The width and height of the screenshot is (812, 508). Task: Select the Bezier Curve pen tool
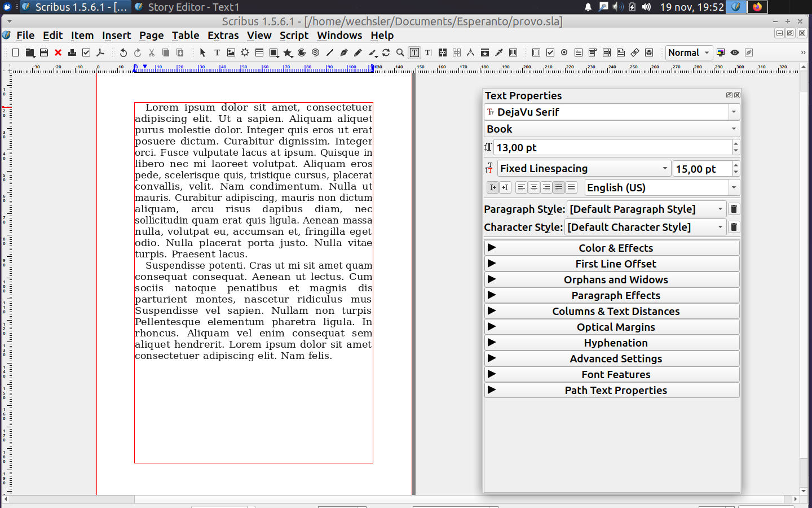[344, 52]
